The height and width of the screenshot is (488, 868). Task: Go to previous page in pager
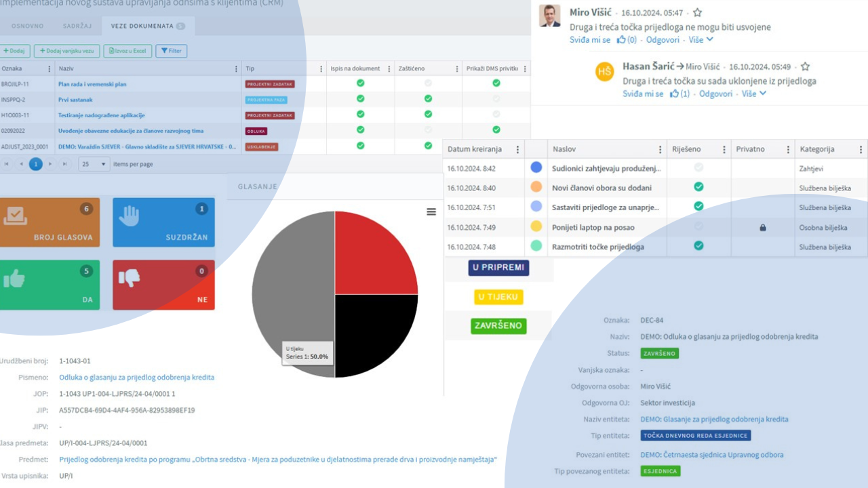[21, 164]
